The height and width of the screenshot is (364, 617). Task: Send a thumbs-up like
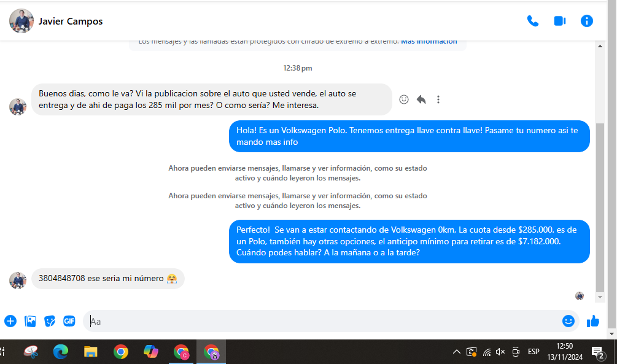(x=592, y=321)
